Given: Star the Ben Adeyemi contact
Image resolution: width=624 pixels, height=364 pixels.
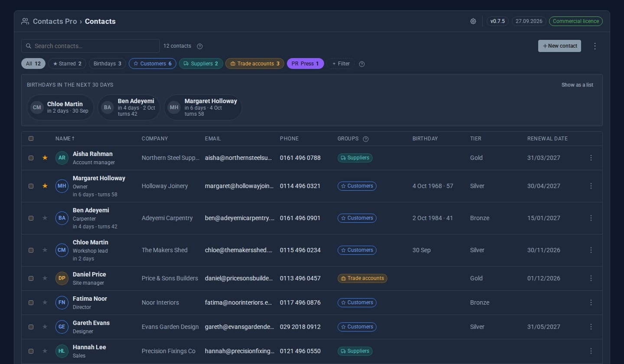Looking at the screenshot, I should tap(45, 218).
